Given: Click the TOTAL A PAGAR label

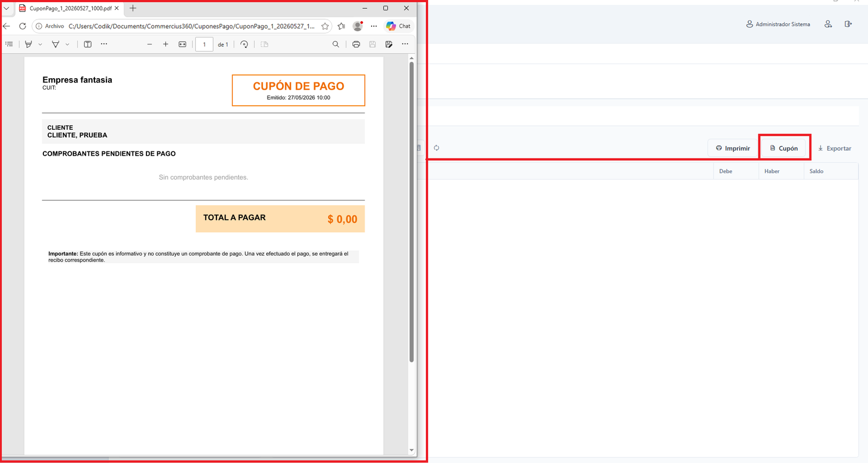Looking at the screenshot, I should tap(234, 218).
